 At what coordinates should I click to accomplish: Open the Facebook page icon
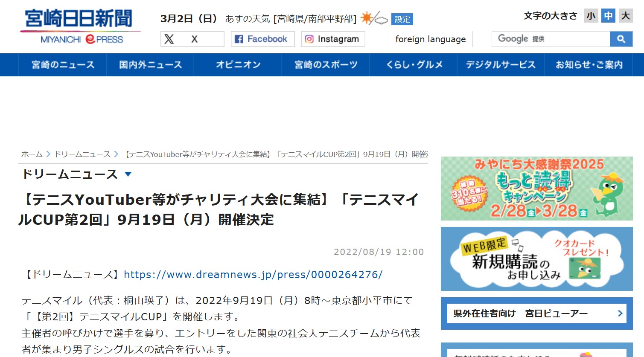pos(239,39)
